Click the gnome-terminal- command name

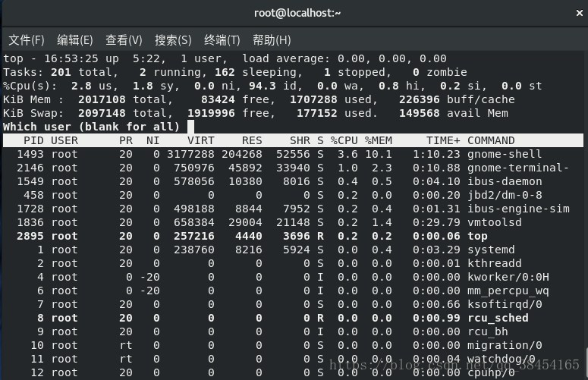[518, 168]
